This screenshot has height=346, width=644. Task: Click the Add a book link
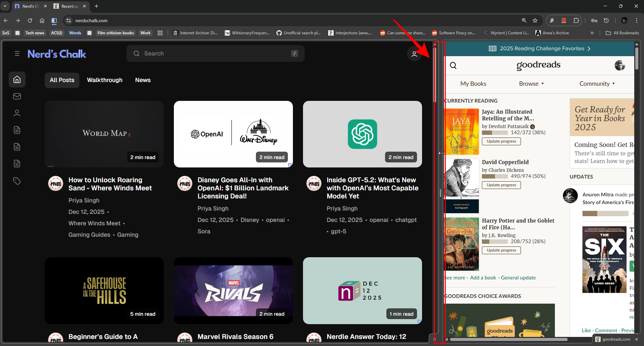point(483,278)
